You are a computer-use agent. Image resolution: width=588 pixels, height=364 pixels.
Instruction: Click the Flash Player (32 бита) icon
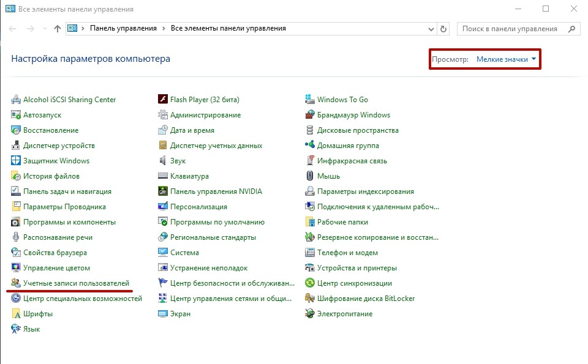(x=163, y=100)
